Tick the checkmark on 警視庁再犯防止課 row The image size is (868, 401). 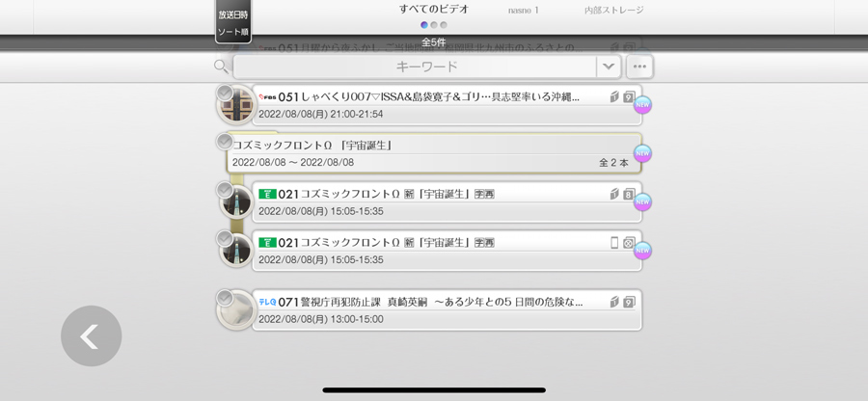[224, 298]
